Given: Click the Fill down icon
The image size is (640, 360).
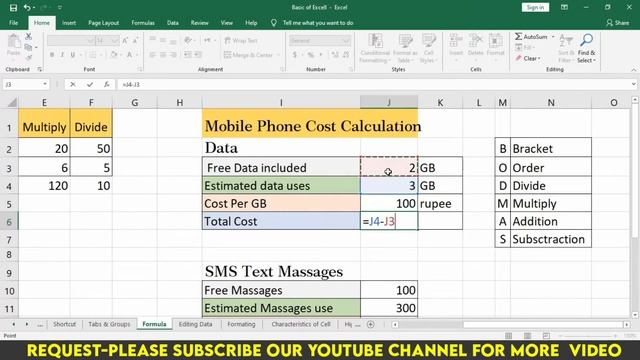Looking at the screenshot, I should click(x=519, y=48).
